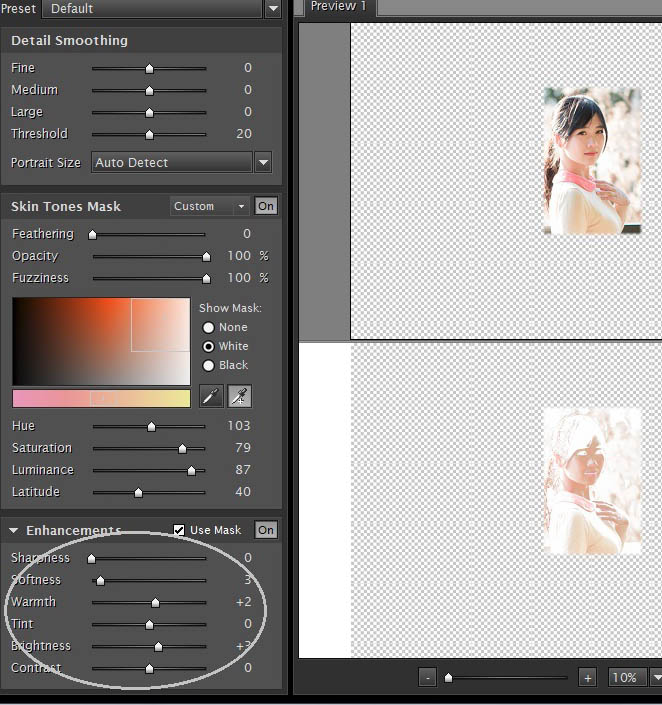Select the Black show mask option
Image resolution: width=662 pixels, height=705 pixels.
tap(209, 365)
